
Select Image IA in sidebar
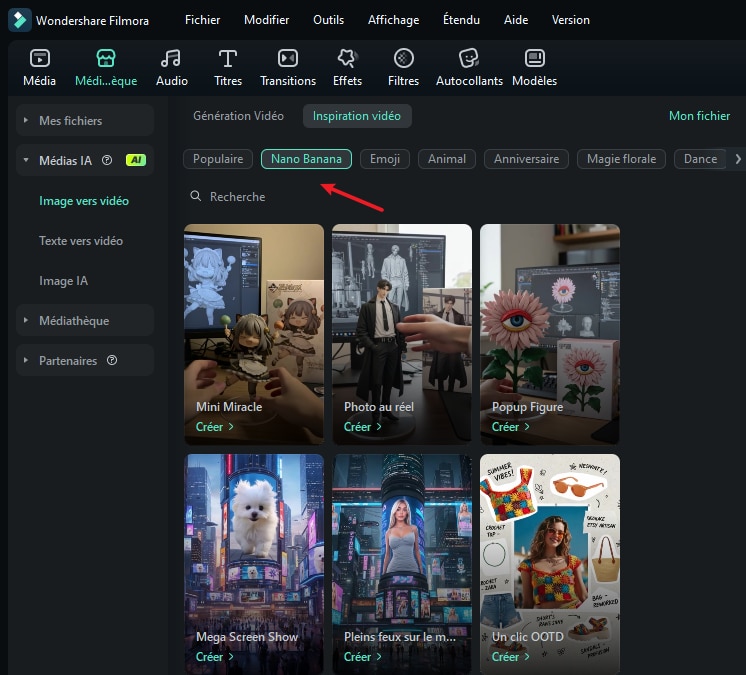click(x=63, y=281)
